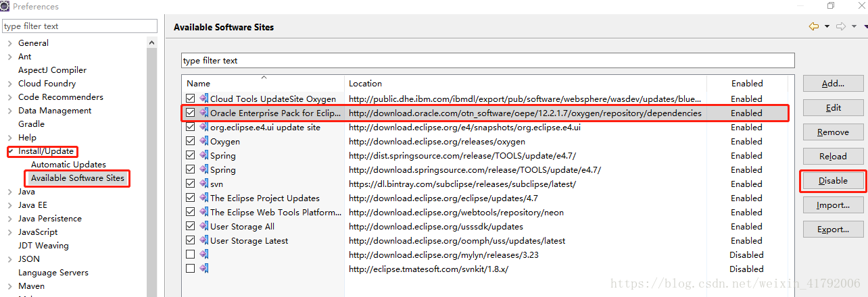
Task: Click the Edit button
Action: [x=833, y=108]
